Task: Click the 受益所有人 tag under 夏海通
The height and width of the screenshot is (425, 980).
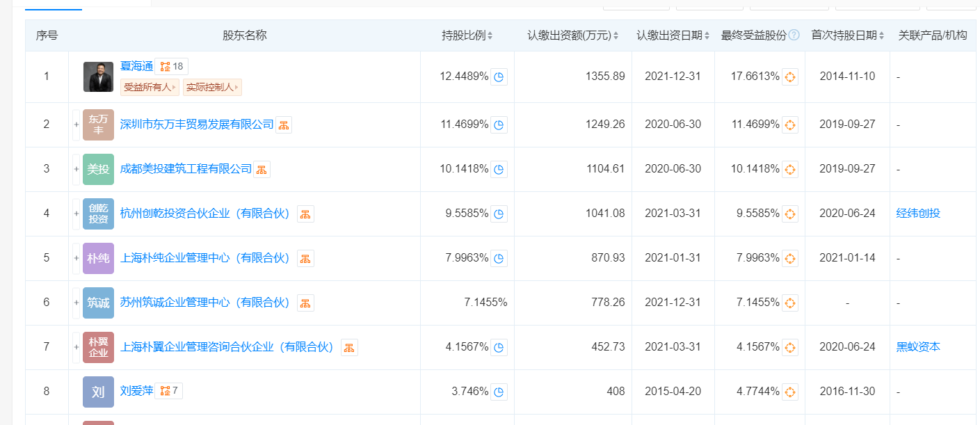Action: pos(150,88)
